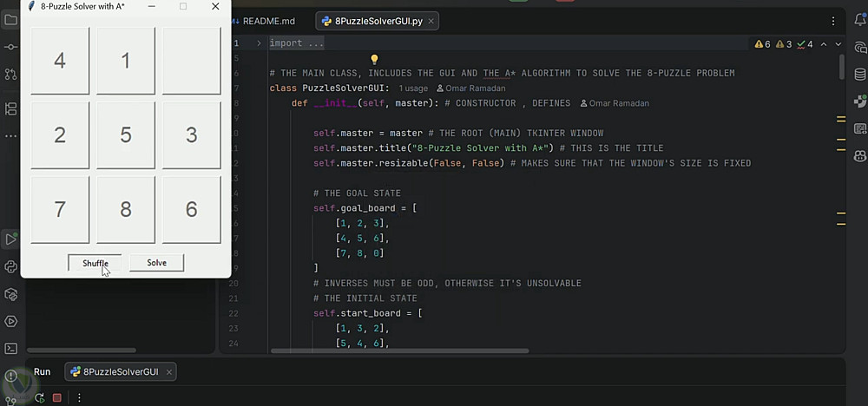This screenshot has width=868, height=406.
Task: Show more tool windows in left sidebar
Action: coord(10,135)
